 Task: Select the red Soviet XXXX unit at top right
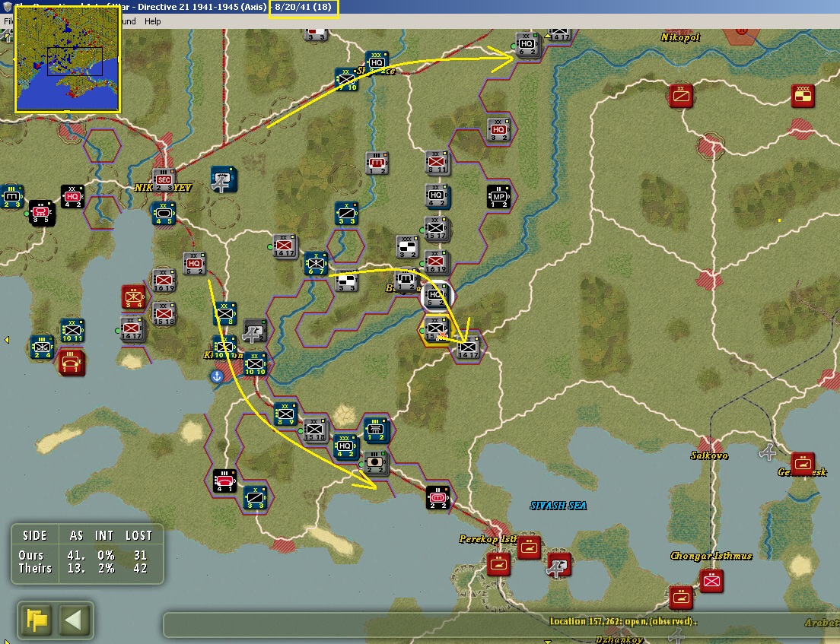tap(803, 96)
